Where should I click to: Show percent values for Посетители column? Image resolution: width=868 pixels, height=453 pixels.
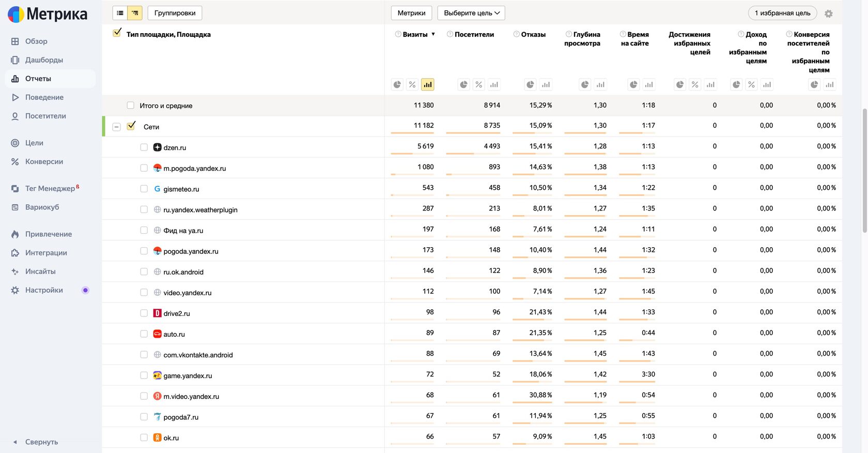479,84
